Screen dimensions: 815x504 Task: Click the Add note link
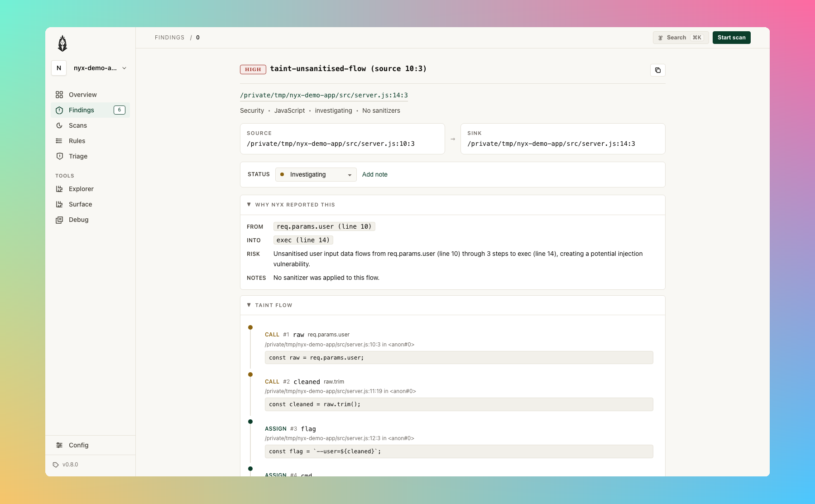(374, 174)
